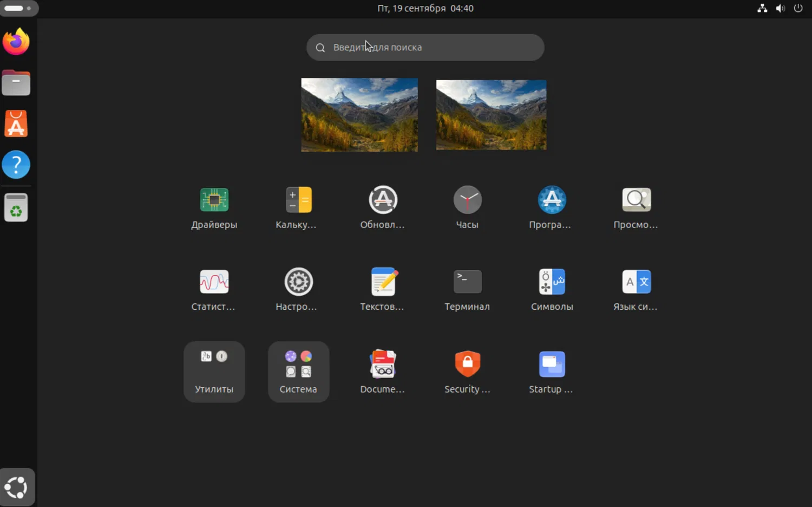Open Help from the dock
The image size is (812, 507).
point(16,165)
